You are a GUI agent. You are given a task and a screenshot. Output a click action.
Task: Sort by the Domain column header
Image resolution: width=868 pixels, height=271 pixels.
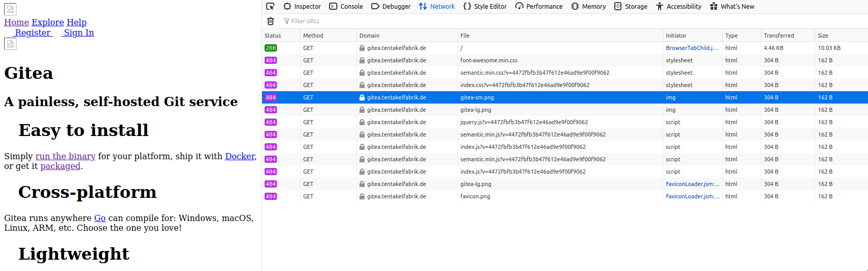click(x=407, y=36)
